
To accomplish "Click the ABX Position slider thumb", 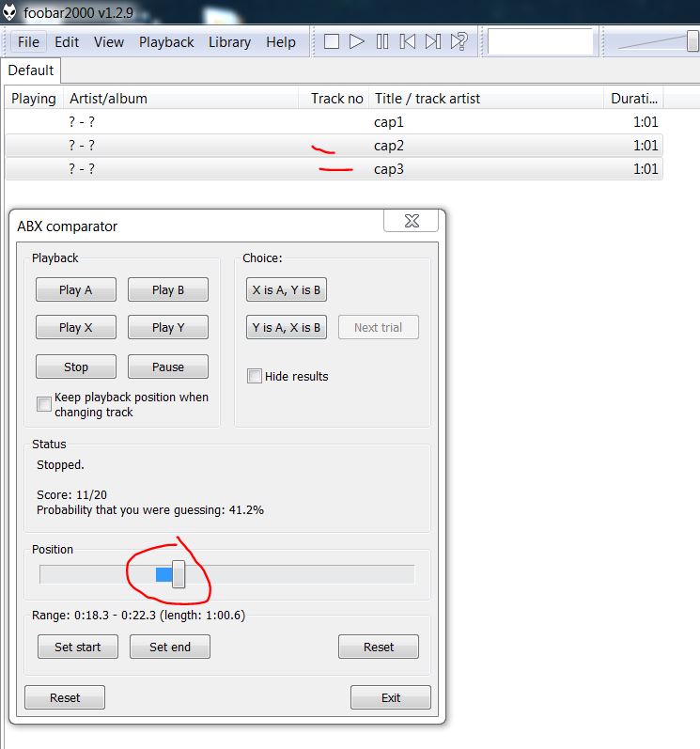I will pos(179,574).
